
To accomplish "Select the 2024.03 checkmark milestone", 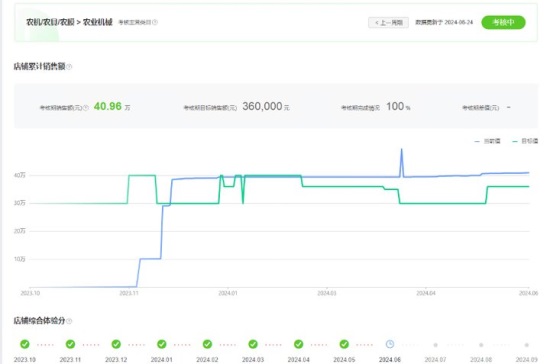I will [x=253, y=344].
